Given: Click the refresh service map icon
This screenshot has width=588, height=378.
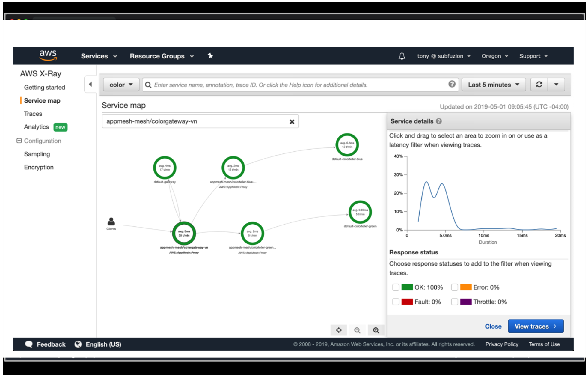Looking at the screenshot, I should coord(539,85).
